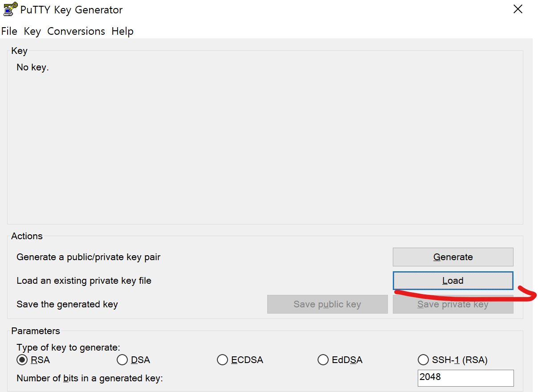This screenshot has width=538, height=392.
Task: Select the SSH-1 (RSA) key type
Action: pyautogui.click(x=452, y=360)
